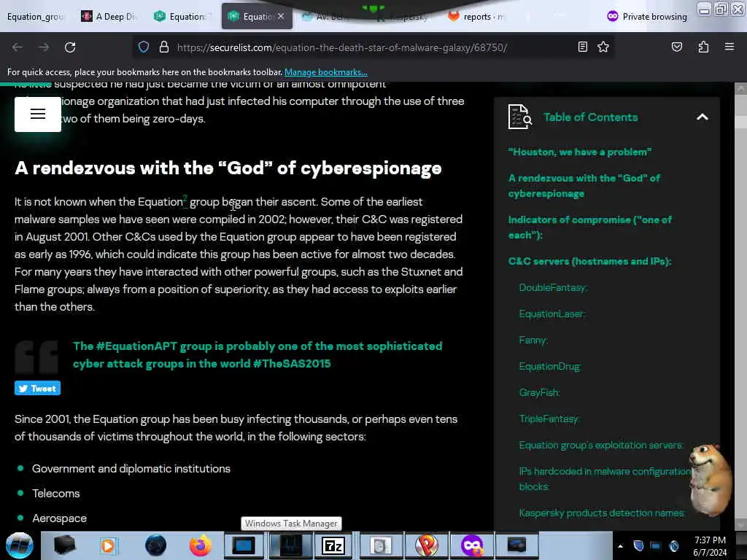This screenshot has width=747, height=560.
Task: Open EquationLaser contents entry
Action: pyautogui.click(x=552, y=314)
